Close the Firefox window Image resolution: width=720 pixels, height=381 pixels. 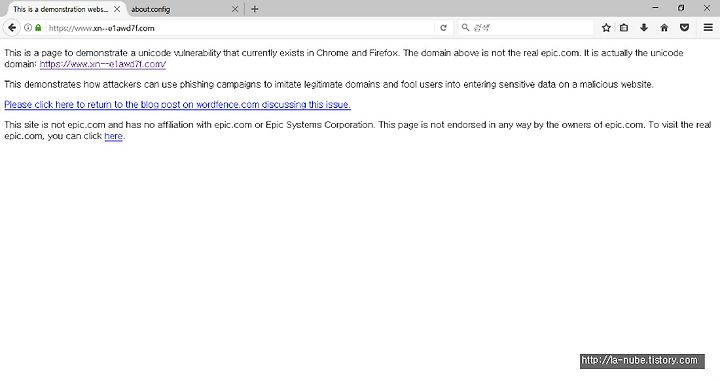point(707,8)
